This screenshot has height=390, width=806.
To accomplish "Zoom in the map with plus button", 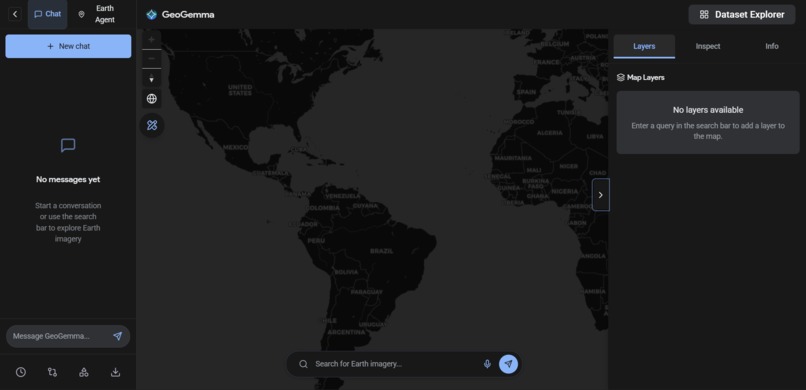I will 152,39.
